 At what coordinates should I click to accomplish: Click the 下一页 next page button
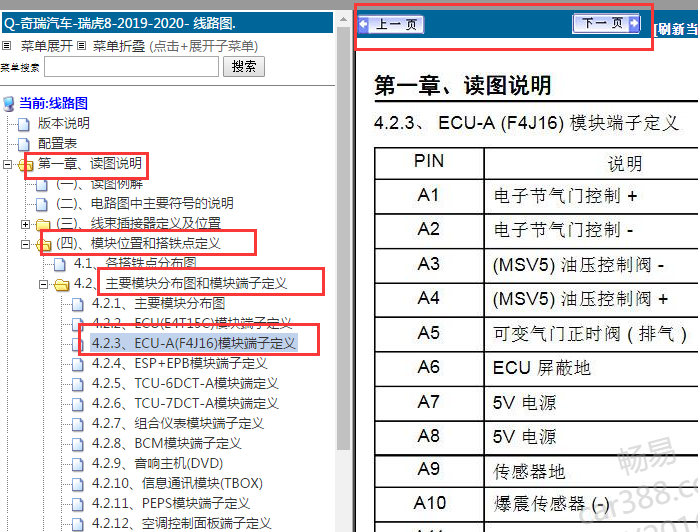(607, 23)
